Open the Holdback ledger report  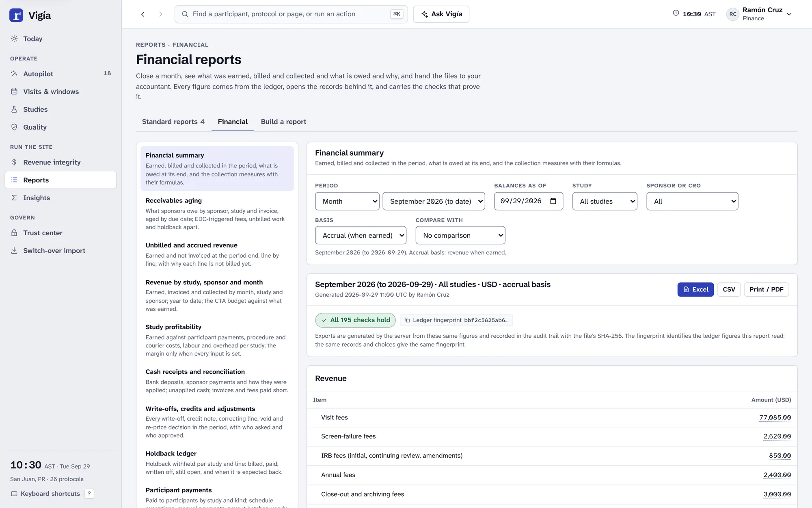(217, 462)
